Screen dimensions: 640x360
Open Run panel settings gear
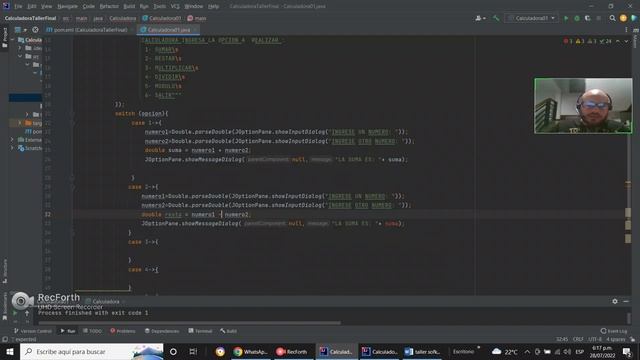615,301
